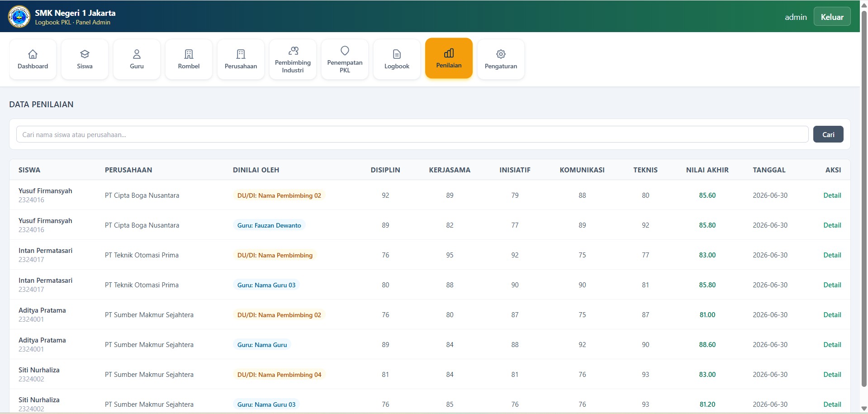This screenshot has width=868, height=414.
Task: Click the Logbook PKL · Panel Admin subtitle
Action: pos(73,22)
